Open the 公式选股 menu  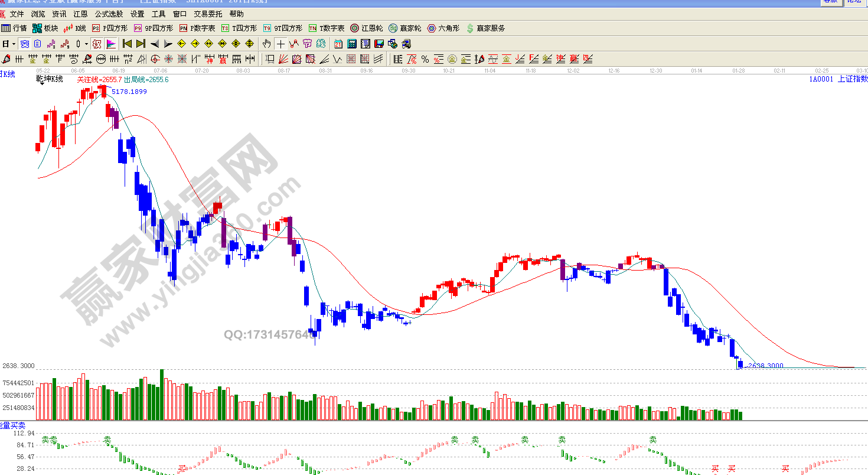click(x=109, y=14)
